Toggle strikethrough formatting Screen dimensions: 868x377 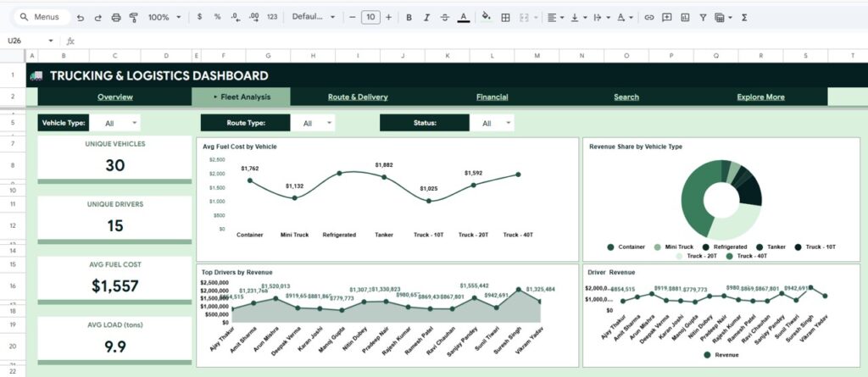click(x=444, y=18)
